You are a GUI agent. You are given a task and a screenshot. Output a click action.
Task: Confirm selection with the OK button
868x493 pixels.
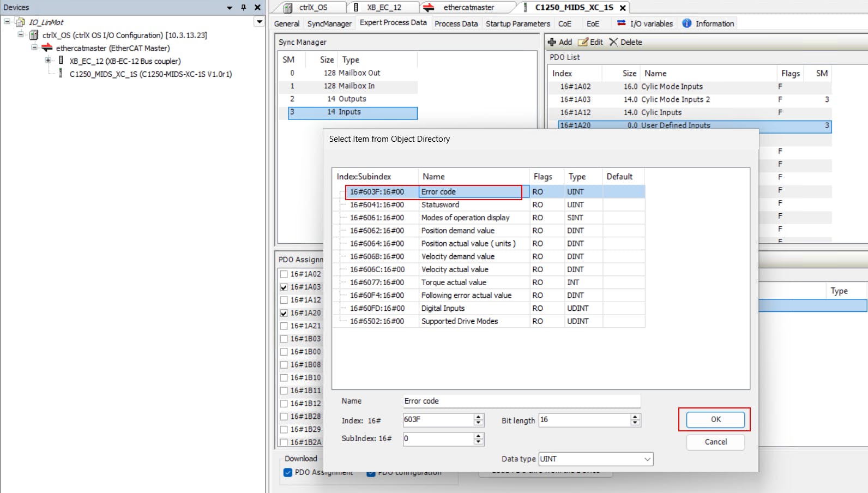pyautogui.click(x=715, y=419)
